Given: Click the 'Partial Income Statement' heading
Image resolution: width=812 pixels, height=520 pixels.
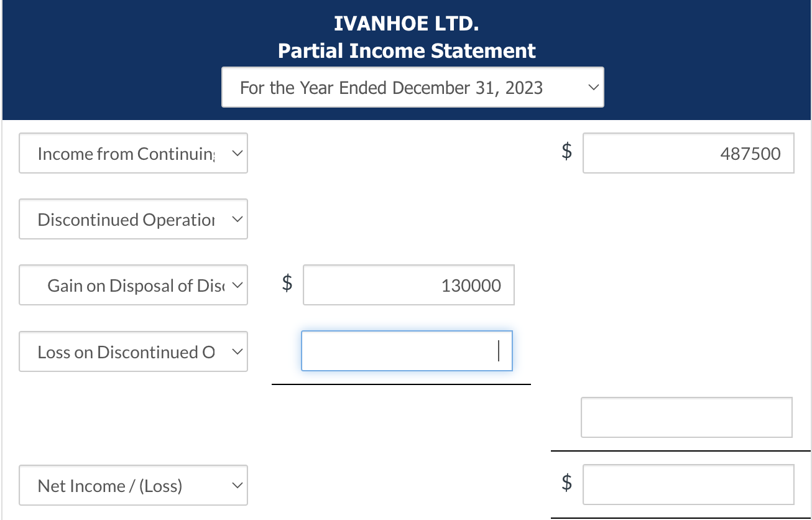Looking at the screenshot, I should [406, 50].
